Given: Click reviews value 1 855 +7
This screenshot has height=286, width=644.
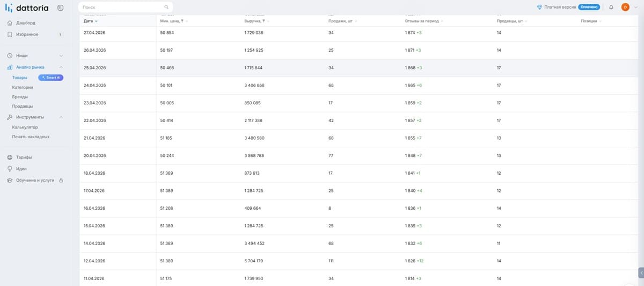Looking at the screenshot, I should (x=413, y=138).
